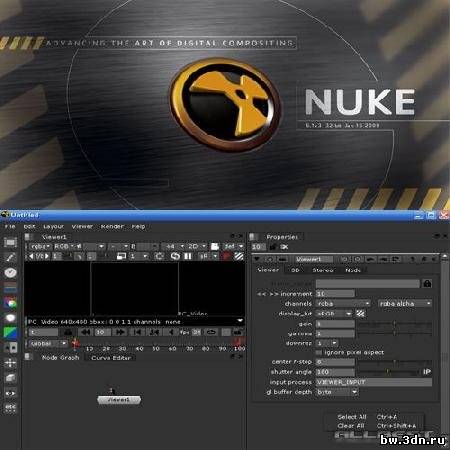This screenshot has width=450, height=450.
Task: Open the Help menu
Action: pyautogui.click(x=138, y=227)
